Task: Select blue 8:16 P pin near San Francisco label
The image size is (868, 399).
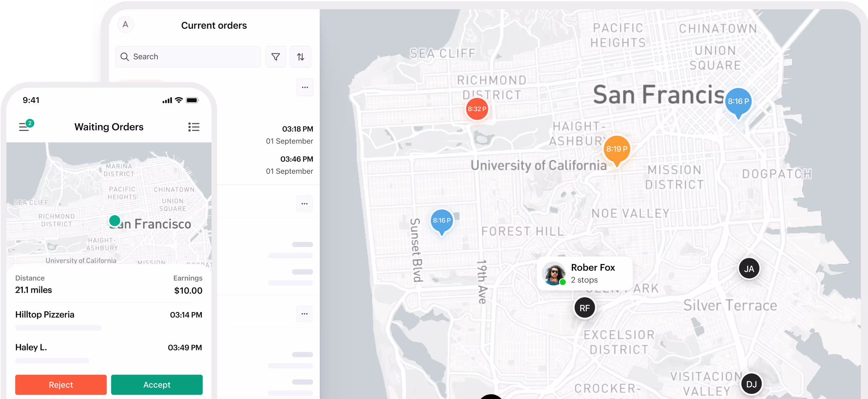Action: click(x=738, y=103)
